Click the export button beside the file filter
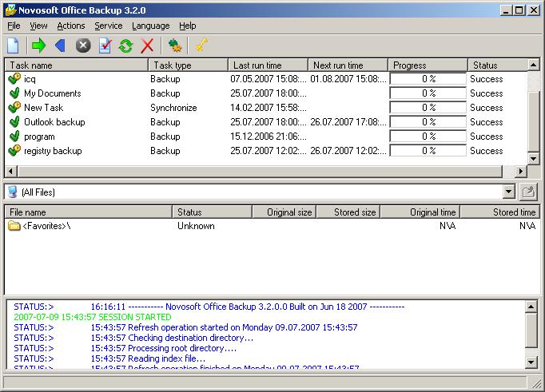The width and height of the screenshot is (545, 392). tap(528, 192)
